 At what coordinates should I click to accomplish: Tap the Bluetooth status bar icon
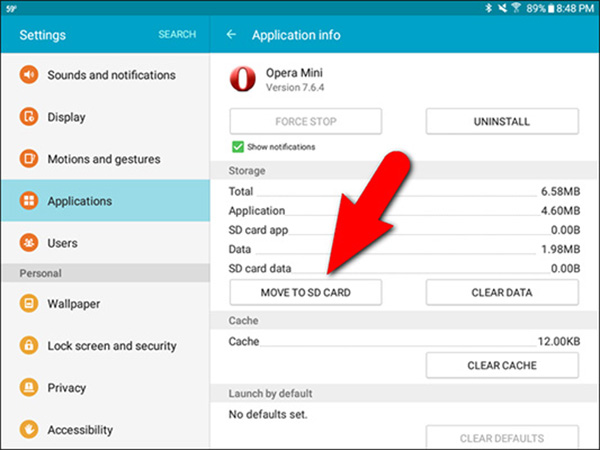(x=488, y=8)
